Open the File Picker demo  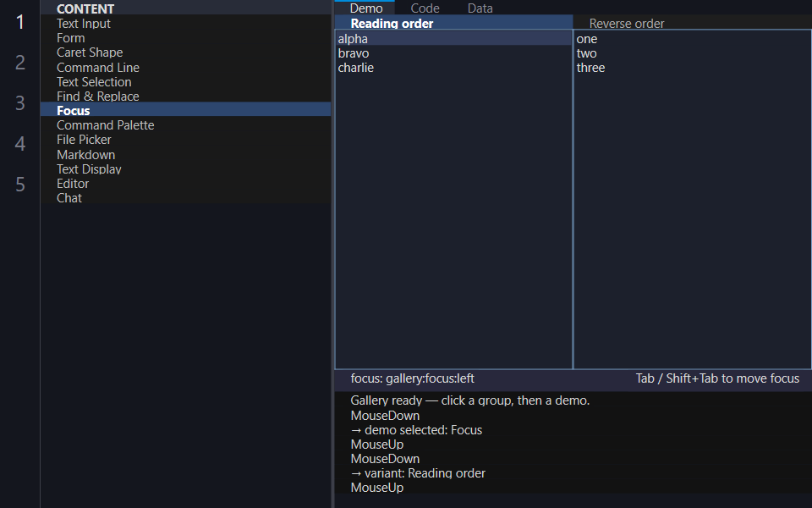pyautogui.click(x=185, y=140)
